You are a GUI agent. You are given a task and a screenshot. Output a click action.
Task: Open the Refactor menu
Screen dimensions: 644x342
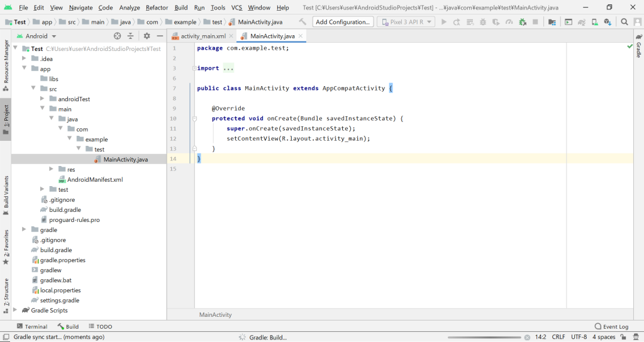click(x=157, y=8)
